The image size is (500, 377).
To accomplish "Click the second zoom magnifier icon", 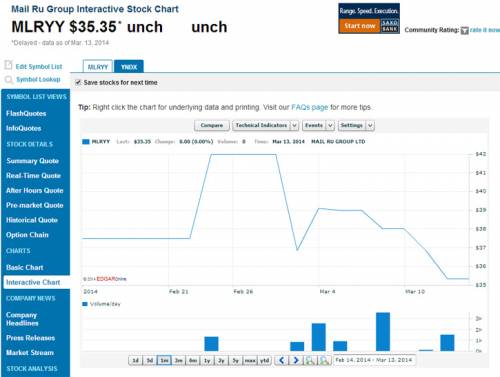I will tap(324, 360).
